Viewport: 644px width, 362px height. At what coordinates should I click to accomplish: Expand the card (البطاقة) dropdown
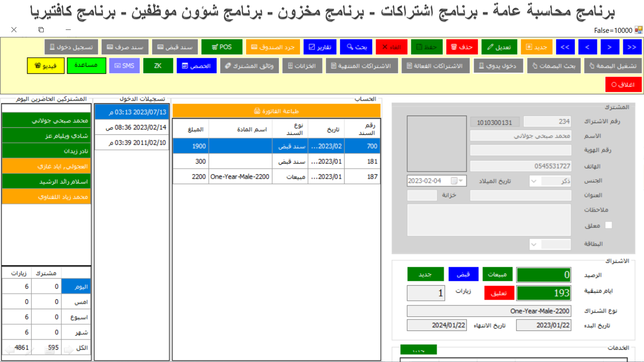534,244
